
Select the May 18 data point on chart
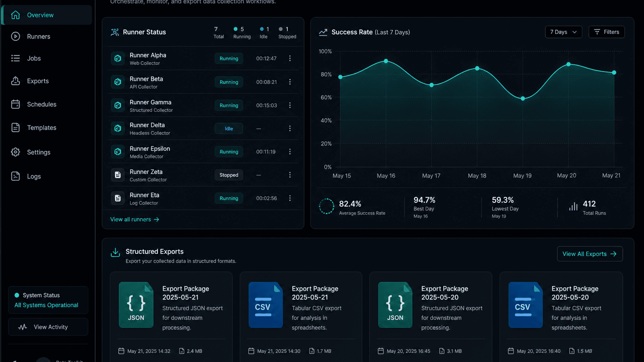coord(477,68)
